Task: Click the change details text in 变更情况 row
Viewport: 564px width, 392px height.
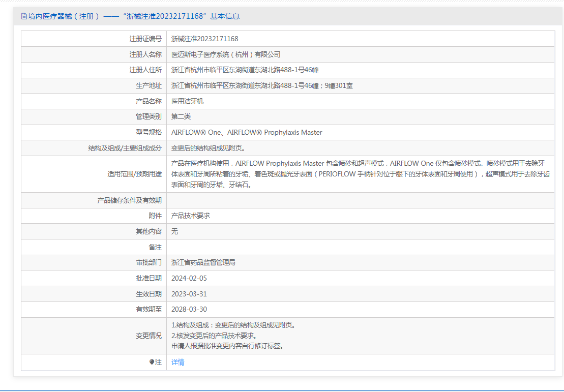Action: coord(233,336)
